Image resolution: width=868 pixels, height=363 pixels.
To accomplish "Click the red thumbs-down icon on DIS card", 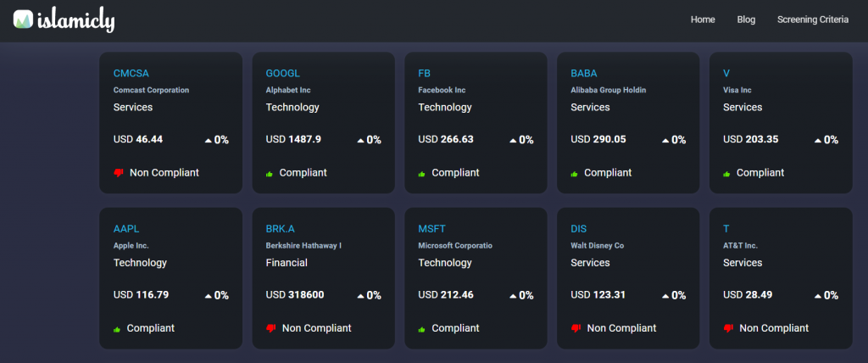I will pos(576,328).
